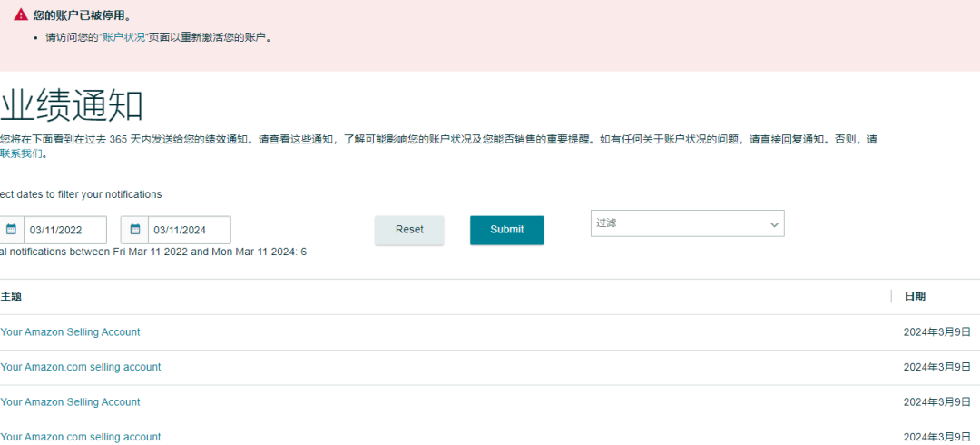Click the 主题 column header
This screenshot has width=980, height=445.
pyautogui.click(x=11, y=297)
